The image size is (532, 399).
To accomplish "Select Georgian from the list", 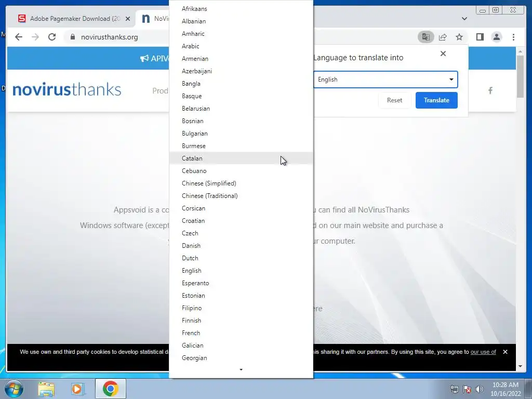I will coord(241,358).
